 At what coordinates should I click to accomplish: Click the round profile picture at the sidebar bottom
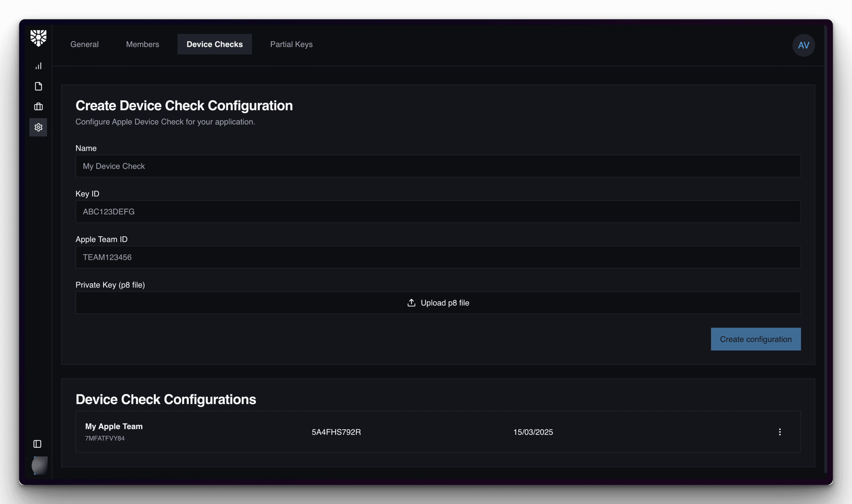[39, 465]
